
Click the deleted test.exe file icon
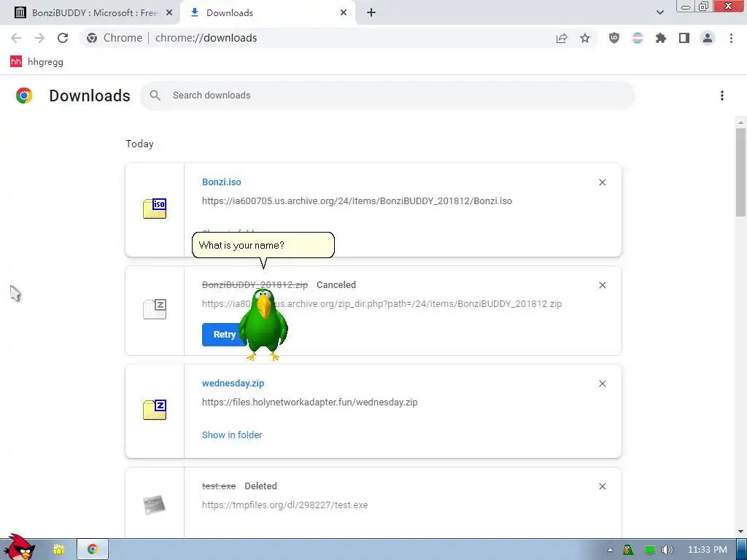(x=155, y=505)
